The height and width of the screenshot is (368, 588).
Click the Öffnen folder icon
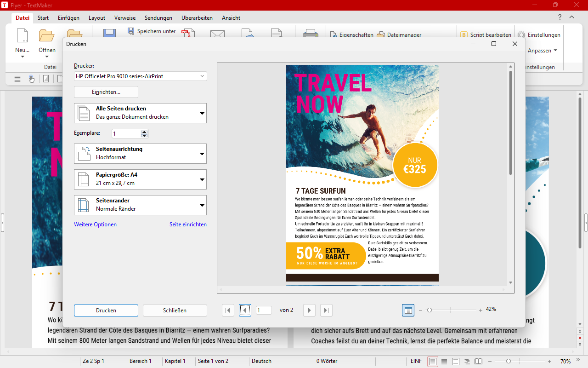[x=46, y=36]
